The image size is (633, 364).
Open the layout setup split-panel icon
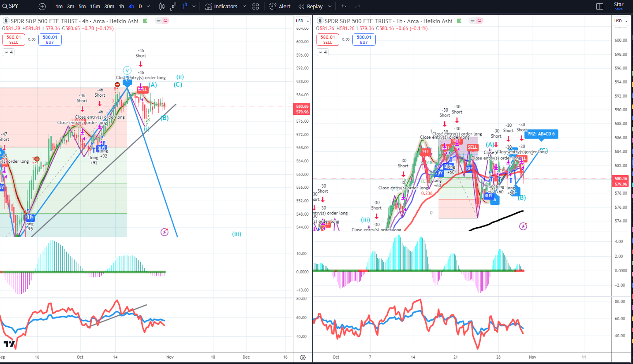point(600,7)
